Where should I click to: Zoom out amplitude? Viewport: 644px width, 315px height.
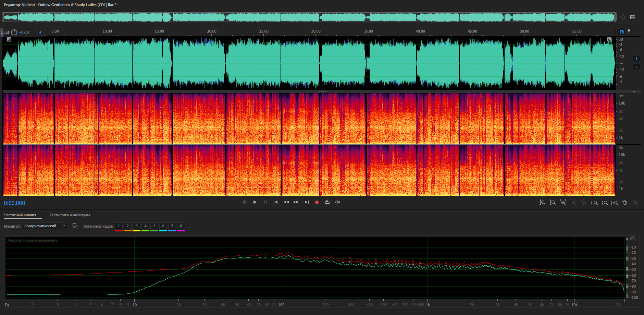(553, 203)
